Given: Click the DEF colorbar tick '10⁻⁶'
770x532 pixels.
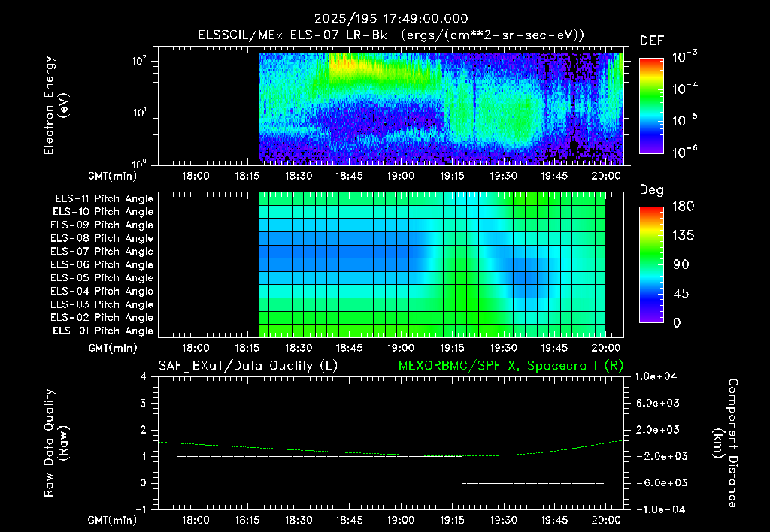Looking at the screenshot, I should (684, 152).
